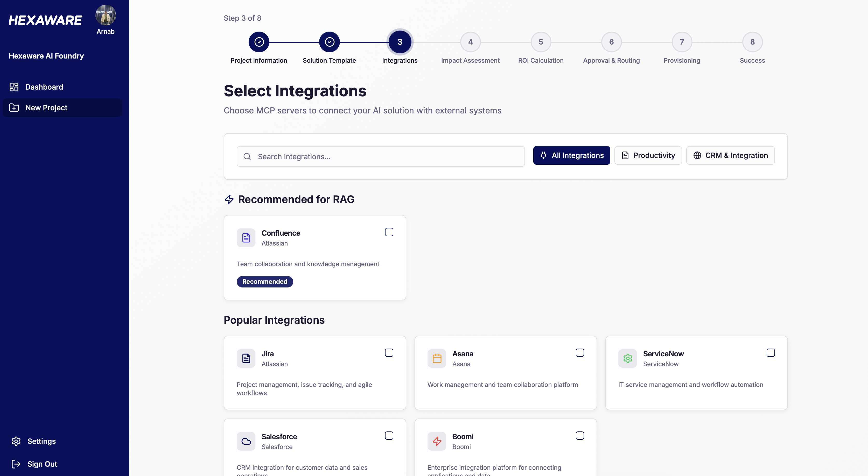Viewport: 868px width, 476px height.
Task: Click Sign Out in the sidebar
Action: coord(42,464)
